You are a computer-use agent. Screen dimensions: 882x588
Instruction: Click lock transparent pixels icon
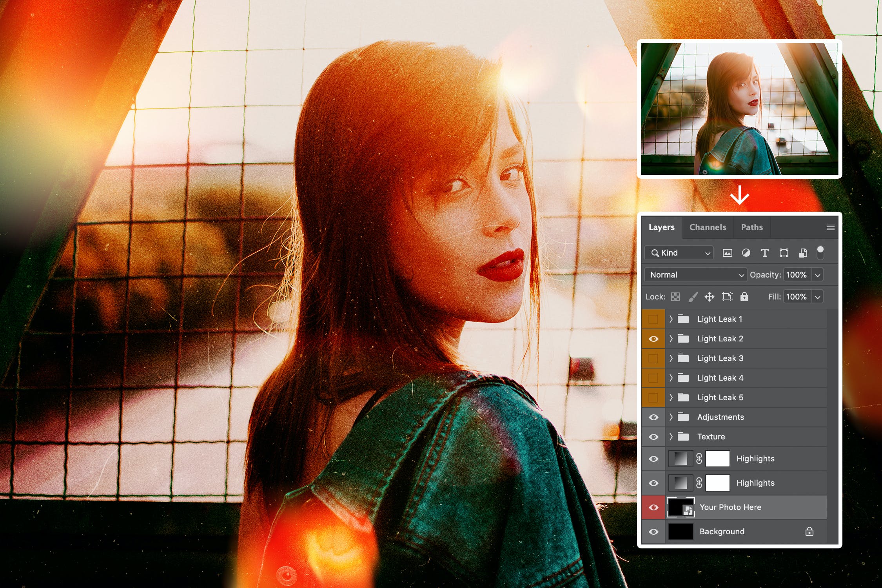(675, 297)
